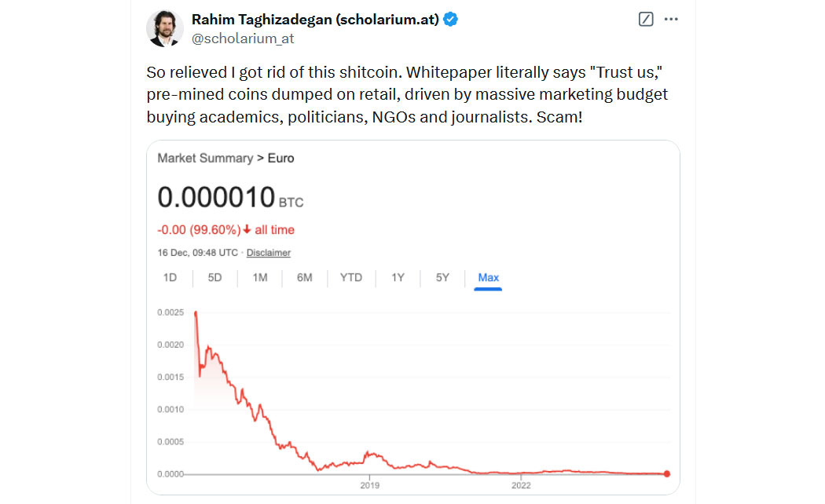Screen dimensions: 825x504
Task: Click the chart peak near 0.0025
Action: 196,313
